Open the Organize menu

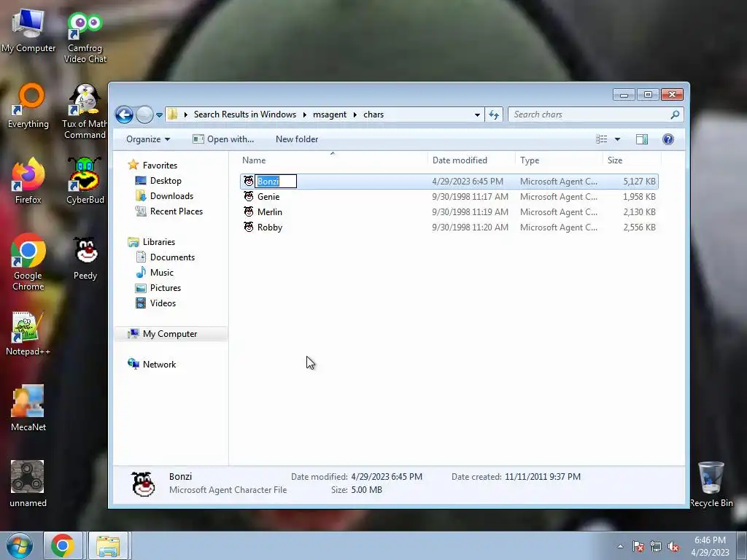[x=147, y=139]
